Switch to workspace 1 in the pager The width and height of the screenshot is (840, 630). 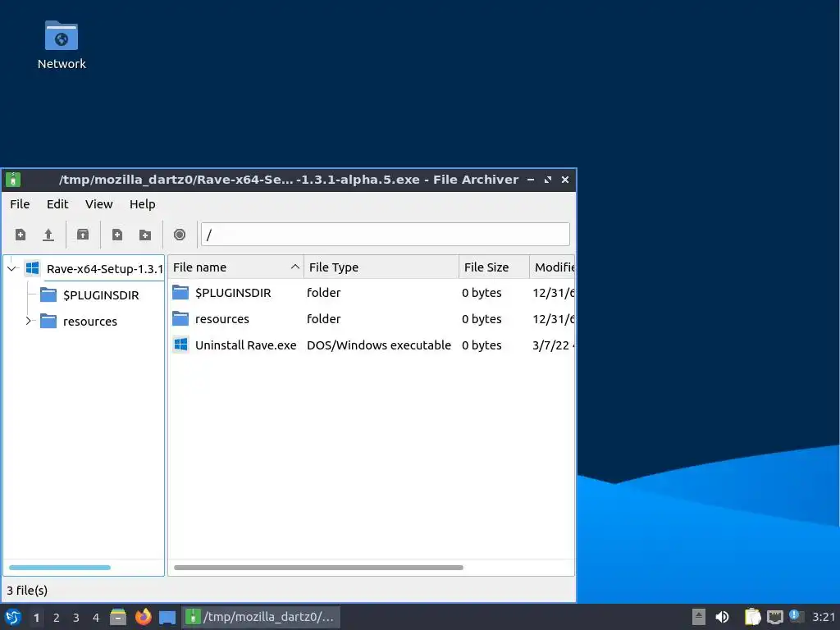36,618
